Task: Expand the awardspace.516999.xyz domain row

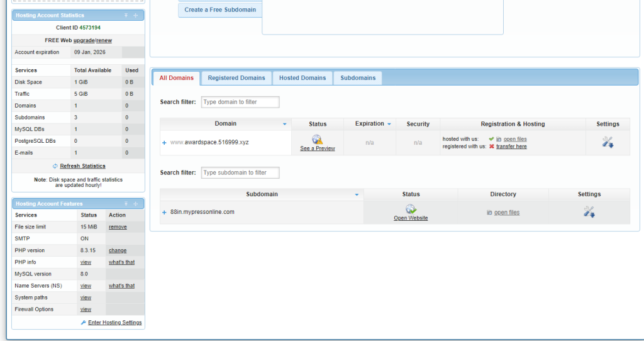Action: click(x=165, y=143)
